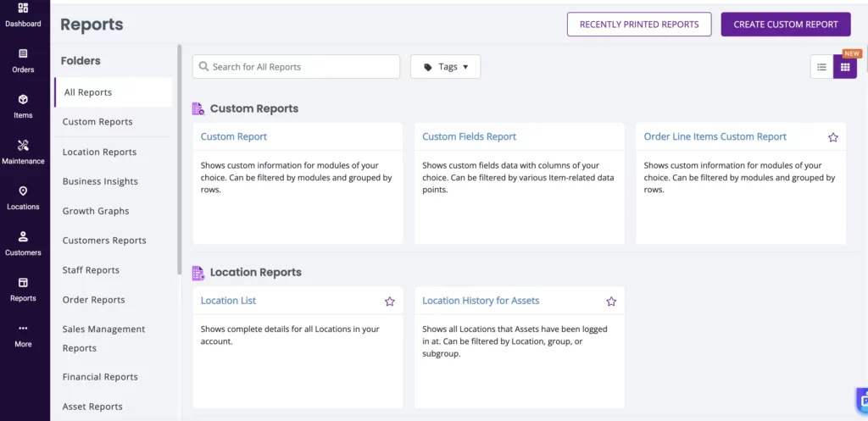Open the Custom Fields Report link

pos(469,136)
